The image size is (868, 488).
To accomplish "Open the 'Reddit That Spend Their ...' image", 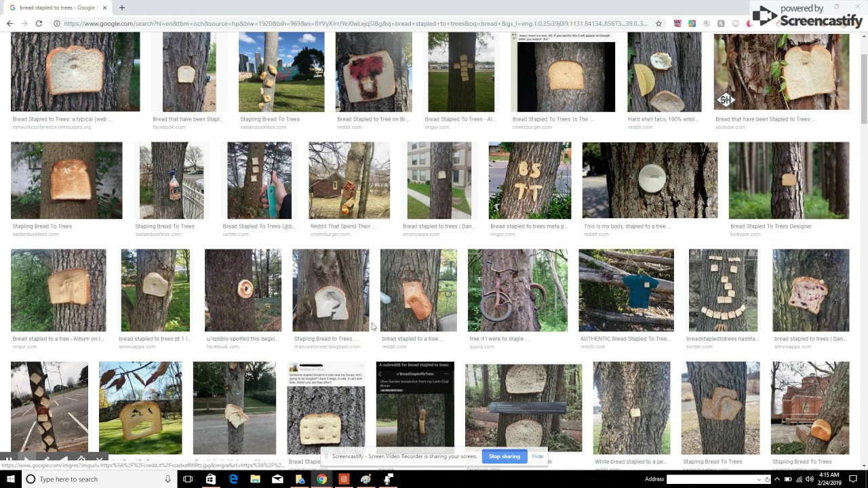I will pos(349,180).
